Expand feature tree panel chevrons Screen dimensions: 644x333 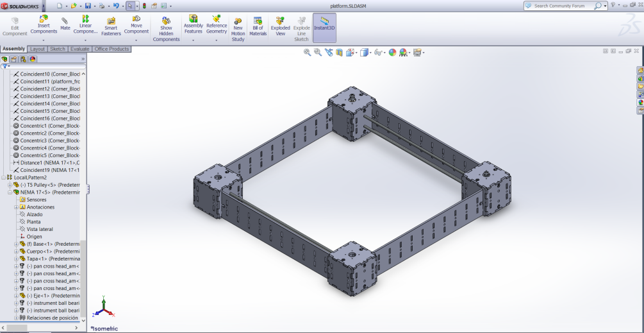click(83, 59)
